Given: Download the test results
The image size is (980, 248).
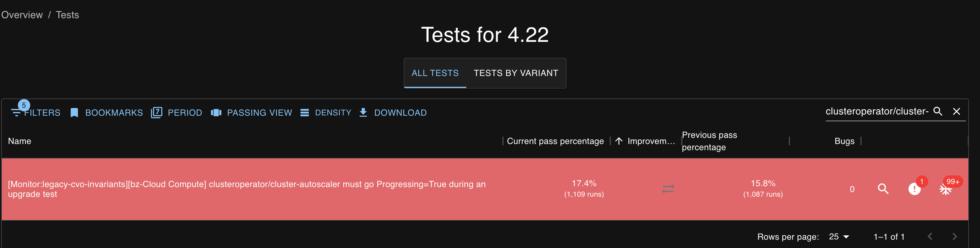Looking at the screenshot, I should (x=393, y=112).
